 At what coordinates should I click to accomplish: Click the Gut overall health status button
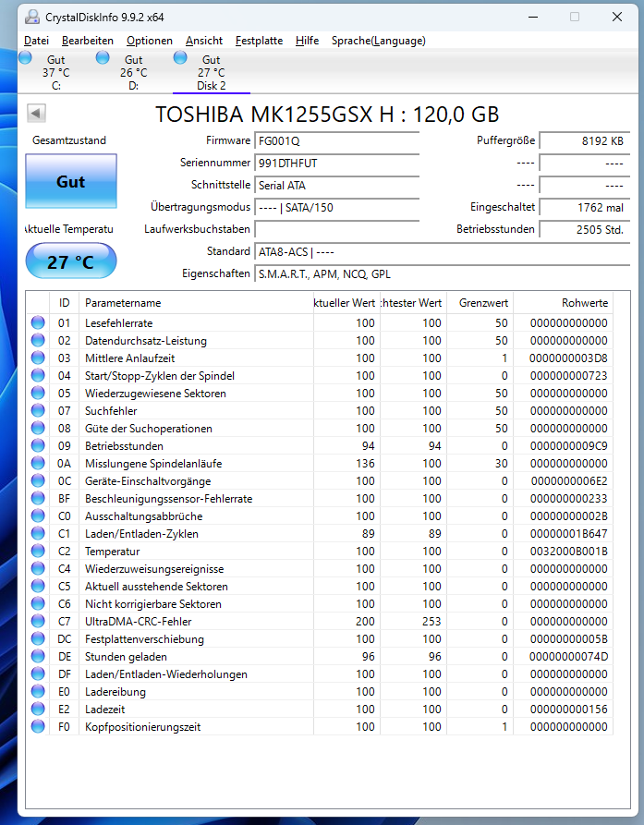click(71, 181)
